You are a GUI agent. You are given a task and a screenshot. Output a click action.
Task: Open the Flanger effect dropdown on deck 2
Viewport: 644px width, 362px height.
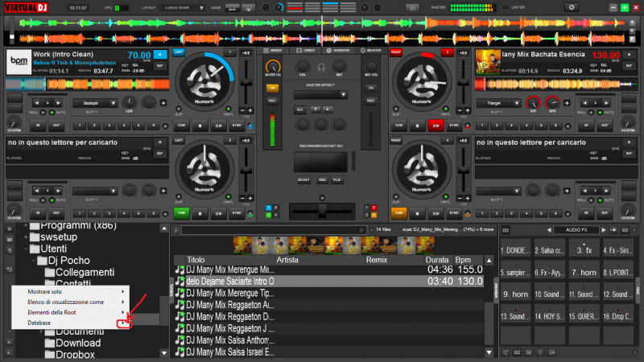click(497, 103)
